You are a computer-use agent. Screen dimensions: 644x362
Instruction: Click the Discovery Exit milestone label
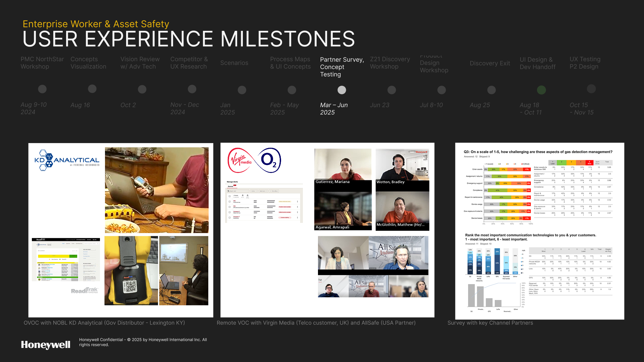point(489,63)
